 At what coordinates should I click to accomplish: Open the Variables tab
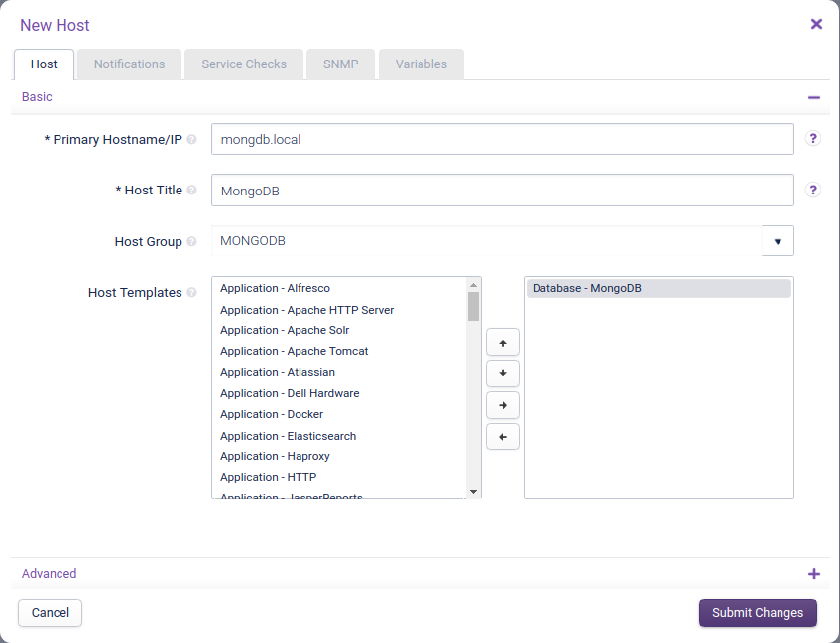click(420, 64)
